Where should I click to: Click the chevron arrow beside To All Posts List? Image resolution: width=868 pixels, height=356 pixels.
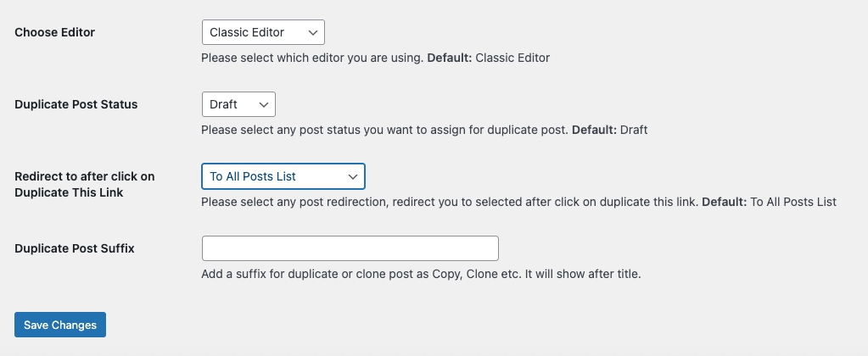tap(353, 177)
